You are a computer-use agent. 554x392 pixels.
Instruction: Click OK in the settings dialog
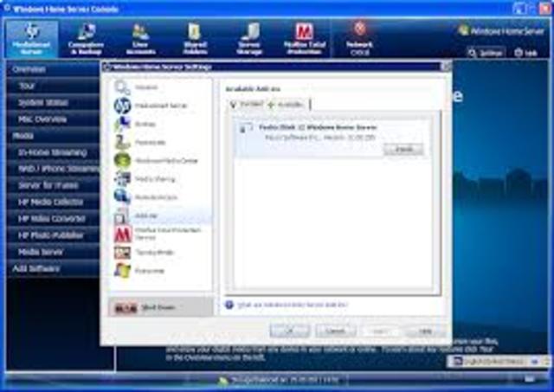pos(290,331)
